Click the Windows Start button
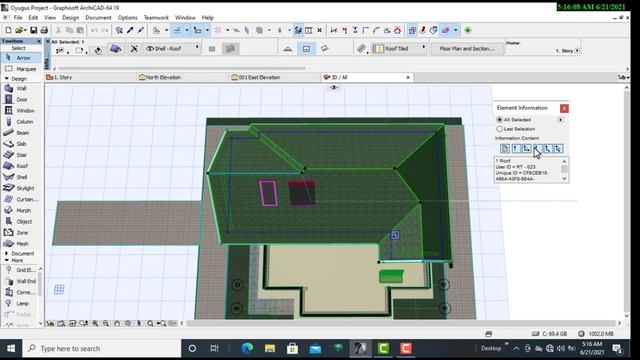640x360 pixels. [11, 349]
